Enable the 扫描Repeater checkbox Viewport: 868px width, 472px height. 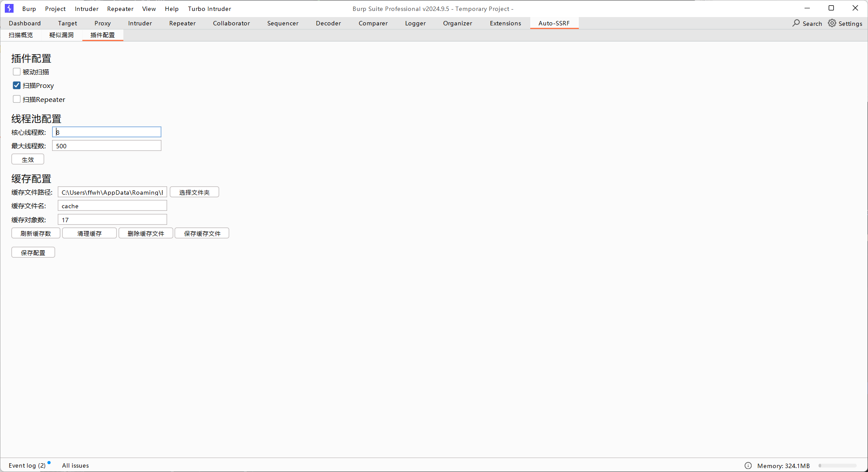[17, 99]
